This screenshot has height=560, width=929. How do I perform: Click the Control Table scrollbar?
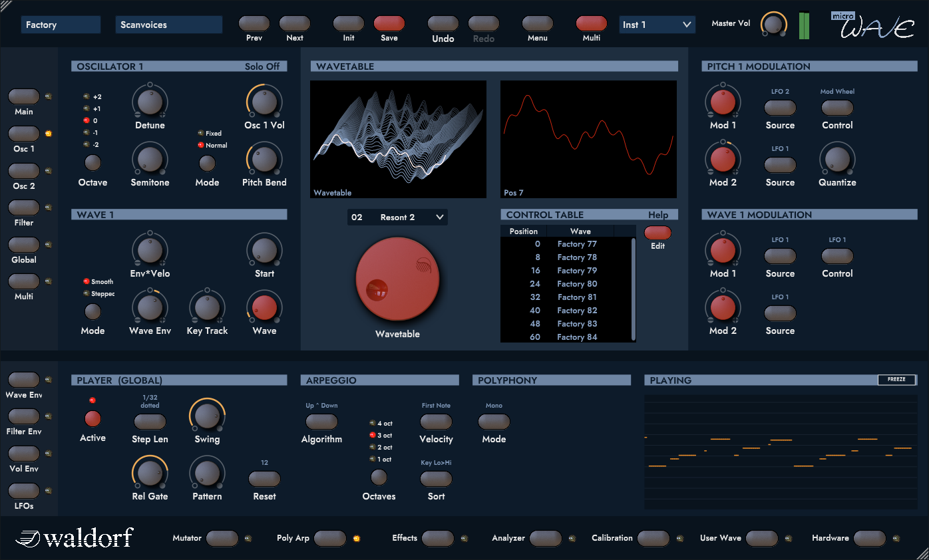633,289
